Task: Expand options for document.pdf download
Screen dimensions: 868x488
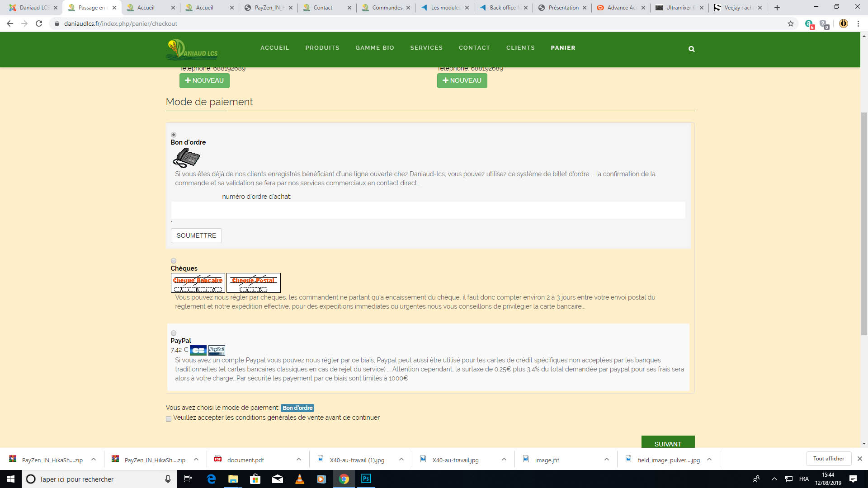Action: 299,460
